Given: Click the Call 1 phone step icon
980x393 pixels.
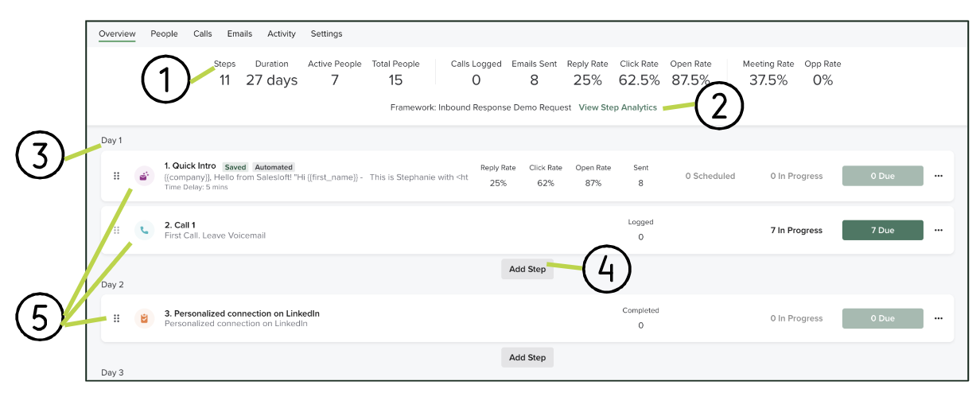Looking at the screenshot, I should point(144,231).
